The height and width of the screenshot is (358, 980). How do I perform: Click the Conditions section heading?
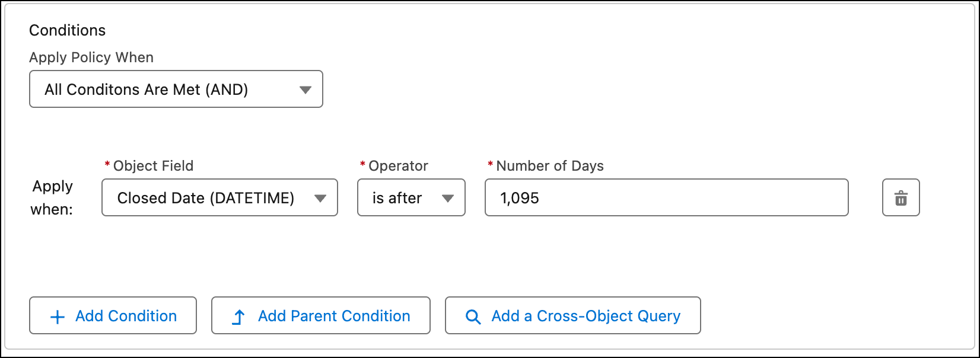67,30
